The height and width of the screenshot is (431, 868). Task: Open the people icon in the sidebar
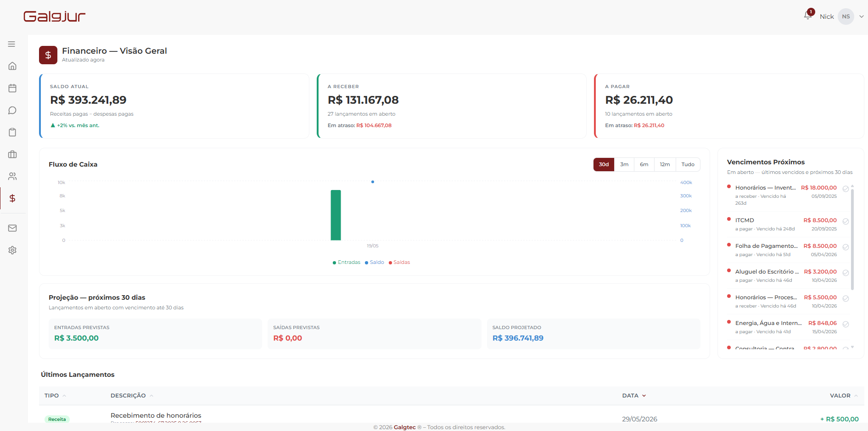coord(12,176)
